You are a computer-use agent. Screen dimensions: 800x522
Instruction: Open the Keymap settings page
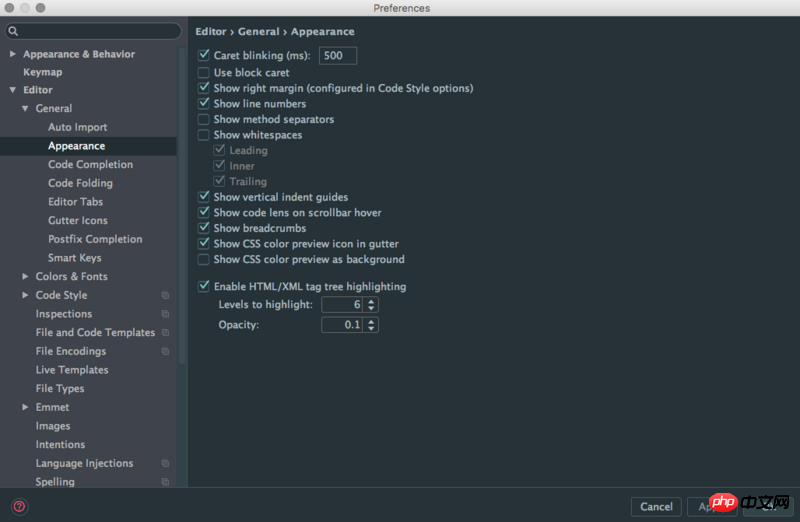[43, 72]
